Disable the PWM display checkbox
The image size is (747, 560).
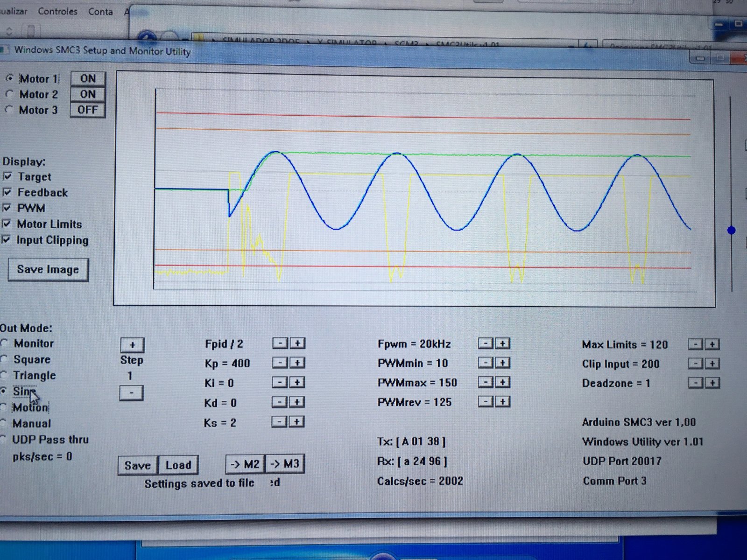coord(7,208)
